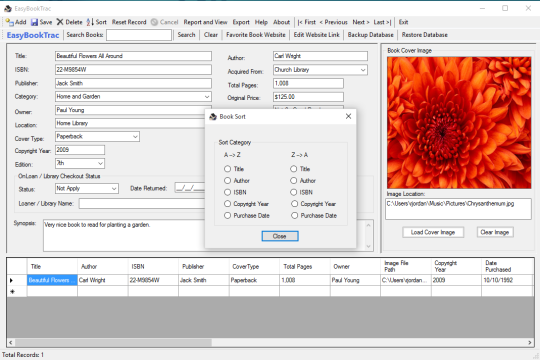Image resolution: width=540 pixels, height=360 pixels.
Task: Select Z to A Title radio button
Action: (293, 169)
